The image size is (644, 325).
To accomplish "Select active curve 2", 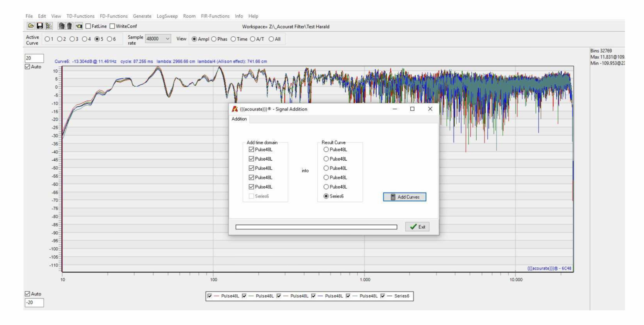I will tap(59, 39).
